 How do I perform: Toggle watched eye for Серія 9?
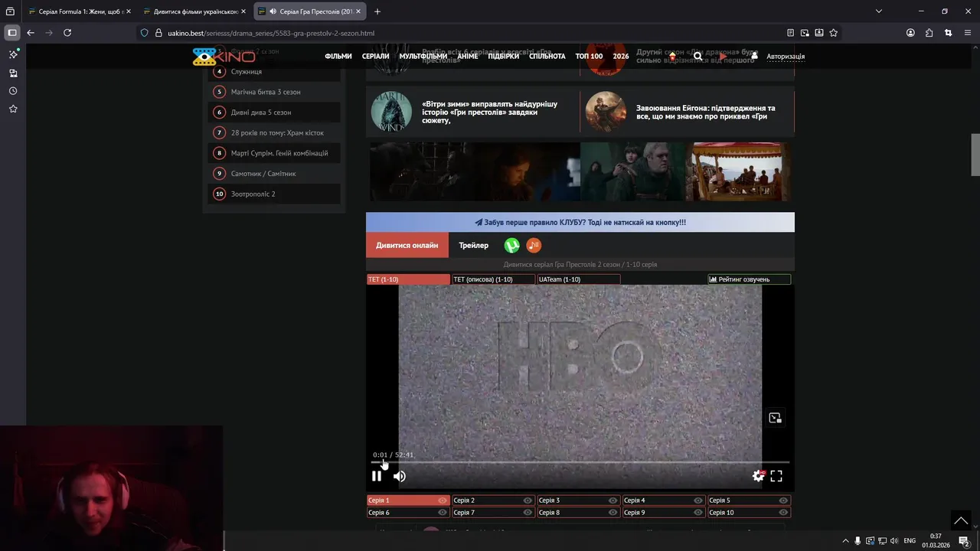(698, 513)
